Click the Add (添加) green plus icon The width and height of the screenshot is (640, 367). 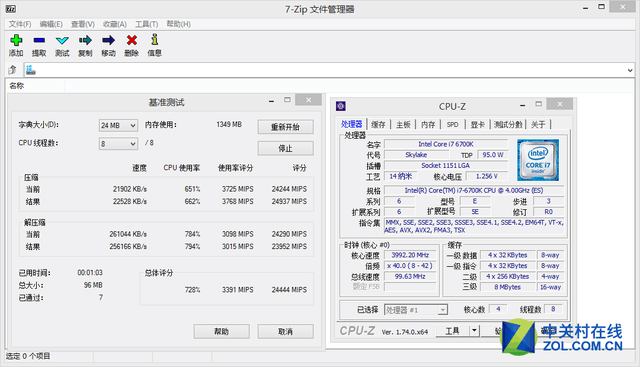(16, 40)
